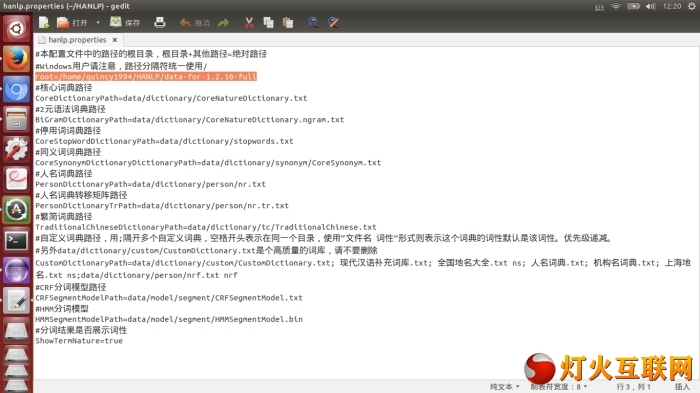Viewport: 700px width, 393px height.
Task: Open the Files manager from dock
Action: 17,119
